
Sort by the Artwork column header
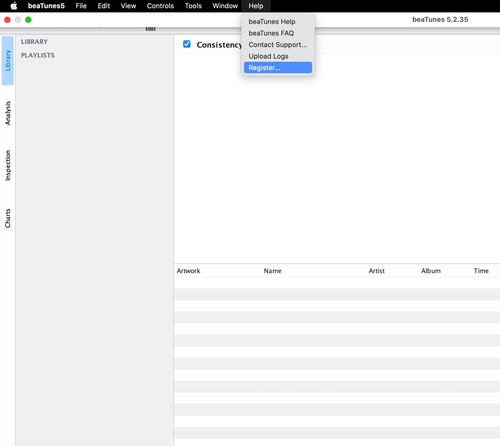coord(188,271)
